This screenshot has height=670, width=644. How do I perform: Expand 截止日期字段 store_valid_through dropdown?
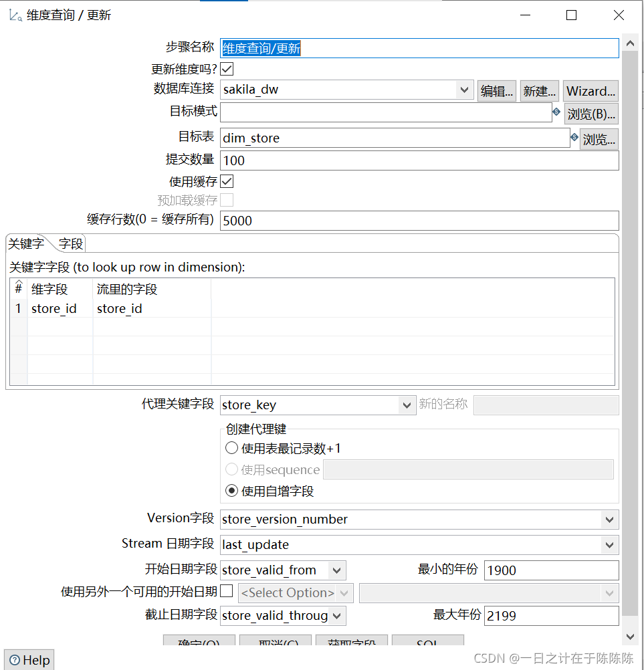click(337, 616)
